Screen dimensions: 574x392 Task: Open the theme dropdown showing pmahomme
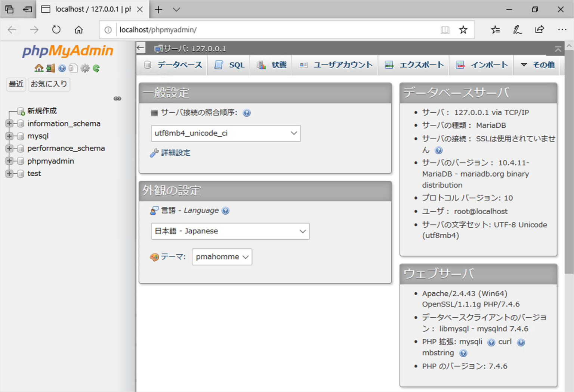(x=222, y=257)
